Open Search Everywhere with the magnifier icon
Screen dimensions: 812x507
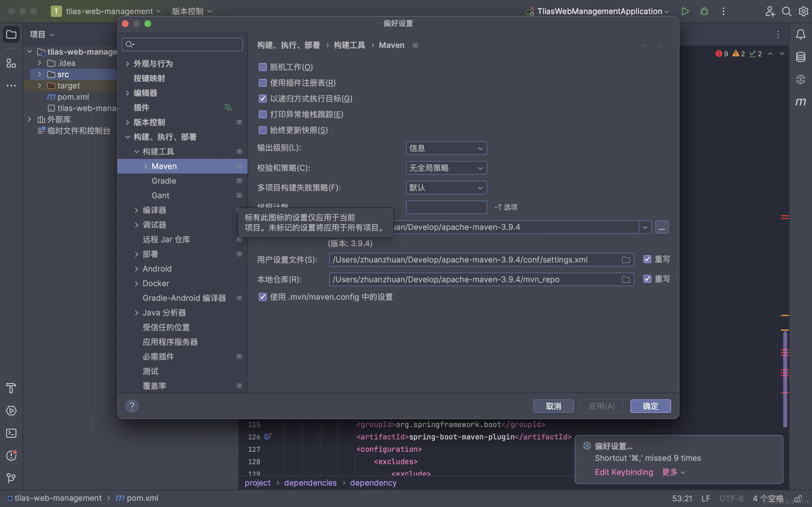click(x=787, y=11)
